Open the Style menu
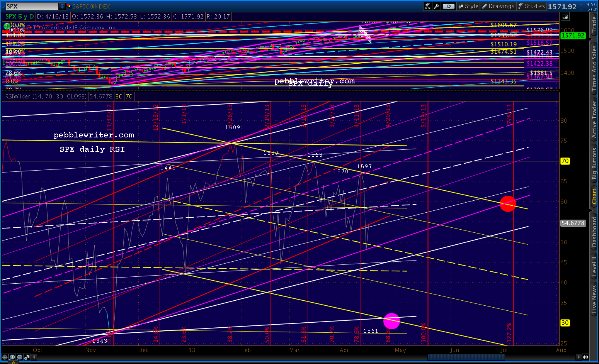Image resolution: width=599 pixels, height=364 pixels. click(468, 6)
